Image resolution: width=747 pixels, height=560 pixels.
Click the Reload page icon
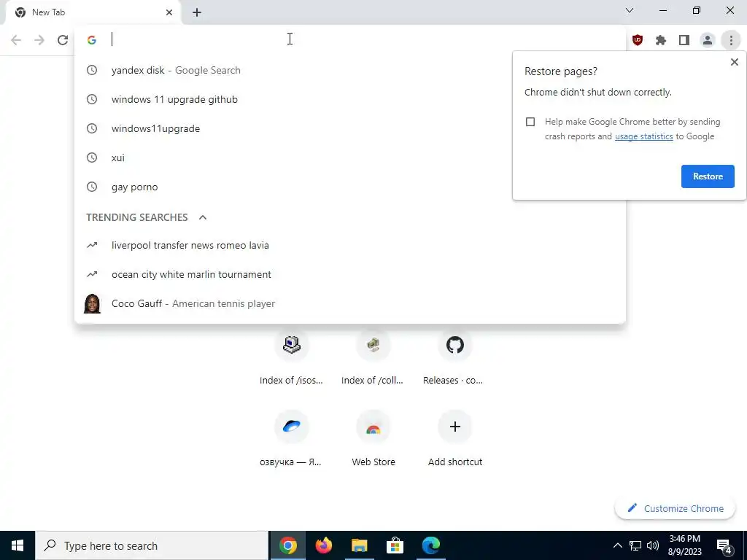pos(63,40)
